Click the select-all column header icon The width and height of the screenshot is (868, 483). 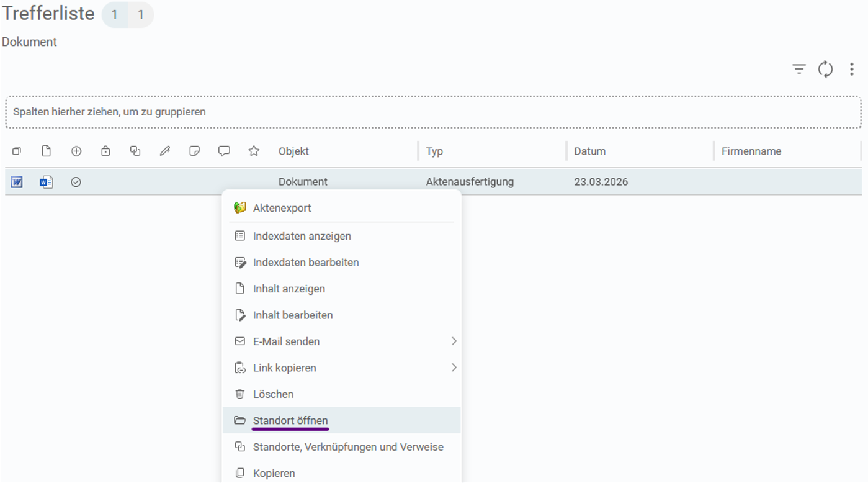(17, 151)
